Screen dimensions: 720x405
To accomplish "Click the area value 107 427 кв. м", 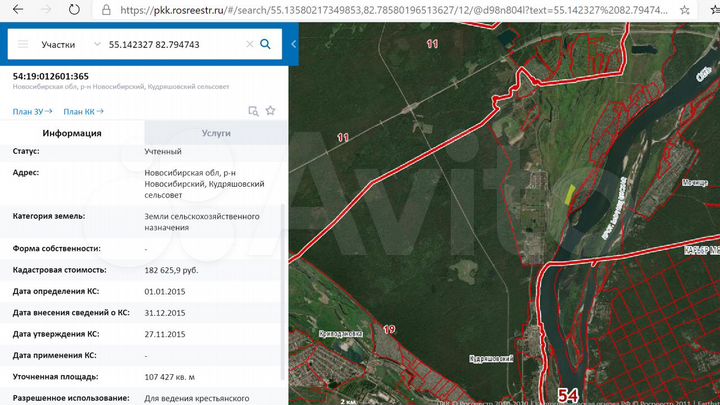I will tap(169, 377).
